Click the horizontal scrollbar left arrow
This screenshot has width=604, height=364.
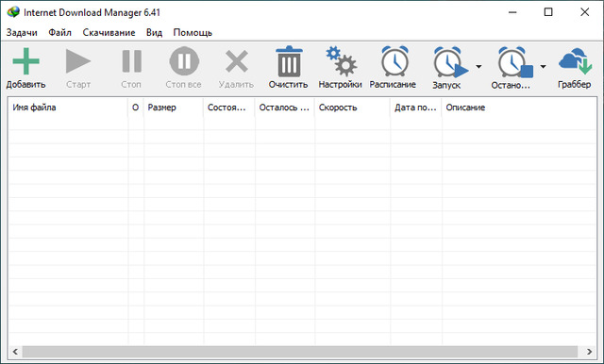coord(15,352)
